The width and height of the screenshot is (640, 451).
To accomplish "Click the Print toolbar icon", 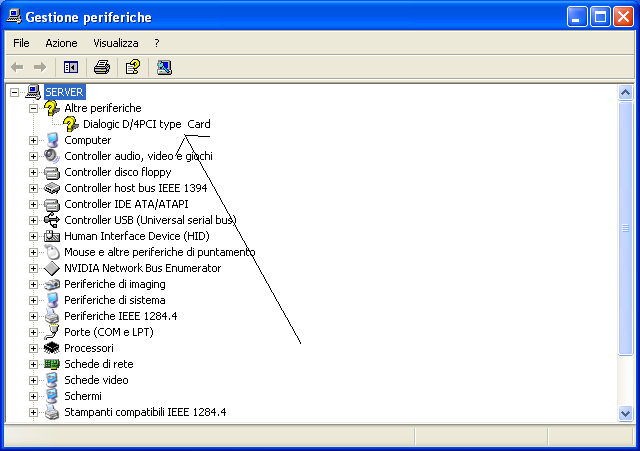I will tap(102, 67).
